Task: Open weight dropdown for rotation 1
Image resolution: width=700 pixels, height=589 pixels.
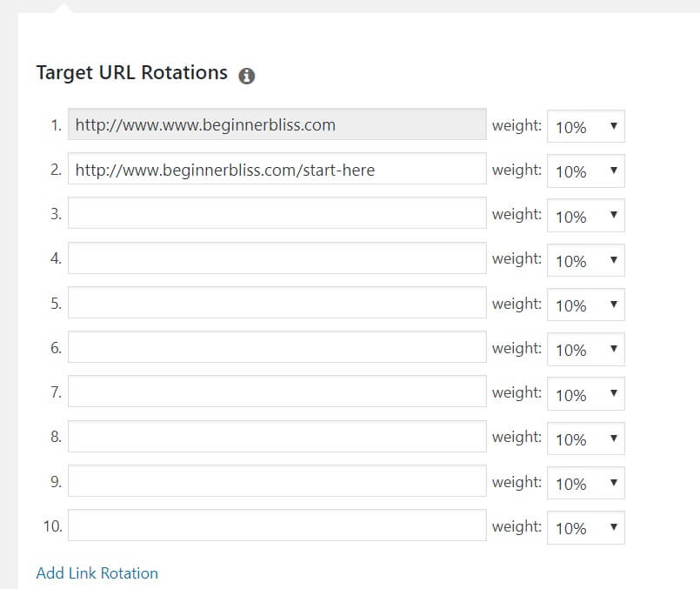Action: point(585,126)
